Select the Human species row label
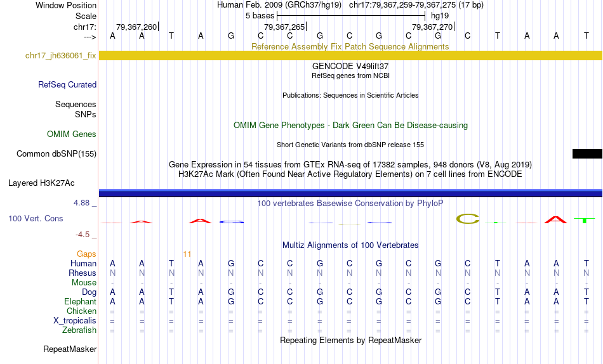 coord(83,263)
